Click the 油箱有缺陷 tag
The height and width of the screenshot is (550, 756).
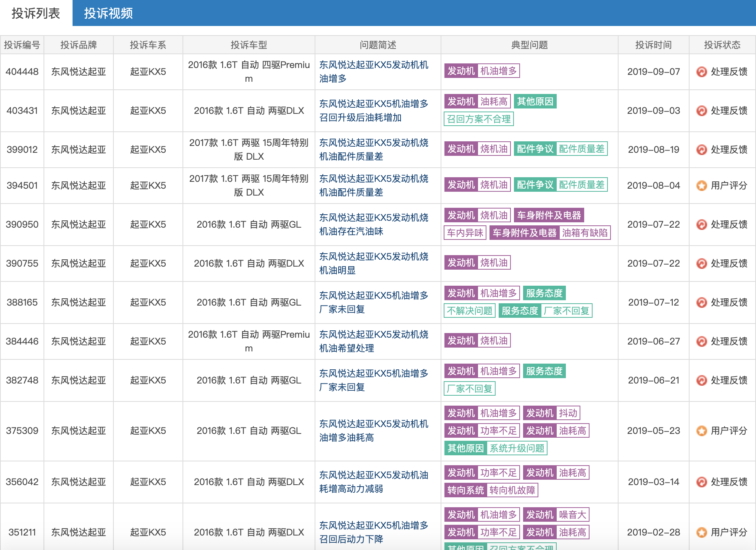[x=585, y=233]
